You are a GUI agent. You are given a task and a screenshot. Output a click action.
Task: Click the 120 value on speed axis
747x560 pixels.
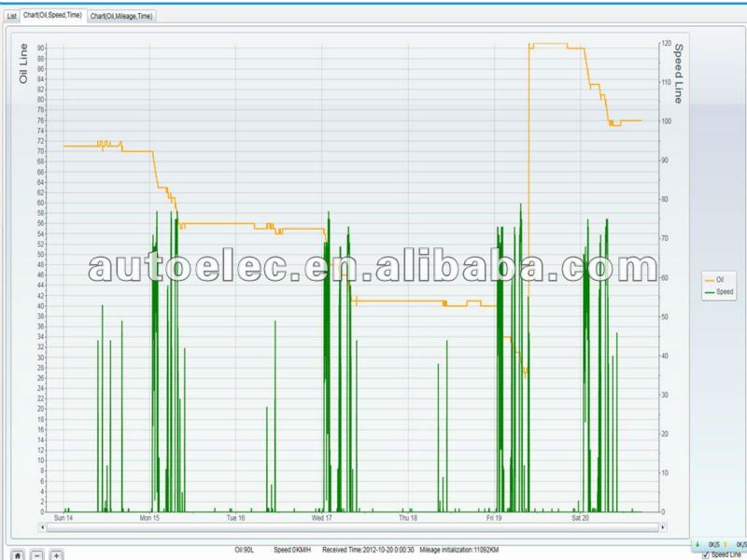(x=666, y=43)
